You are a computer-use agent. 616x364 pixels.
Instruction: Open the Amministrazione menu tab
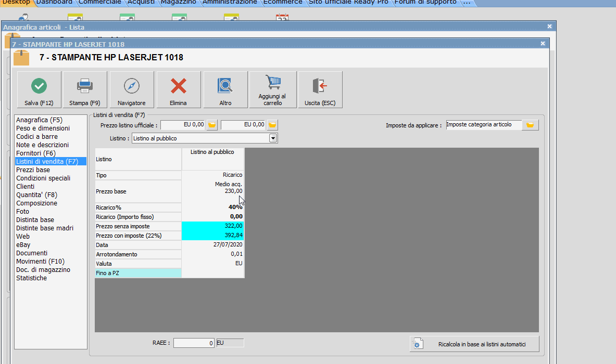click(x=230, y=3)
